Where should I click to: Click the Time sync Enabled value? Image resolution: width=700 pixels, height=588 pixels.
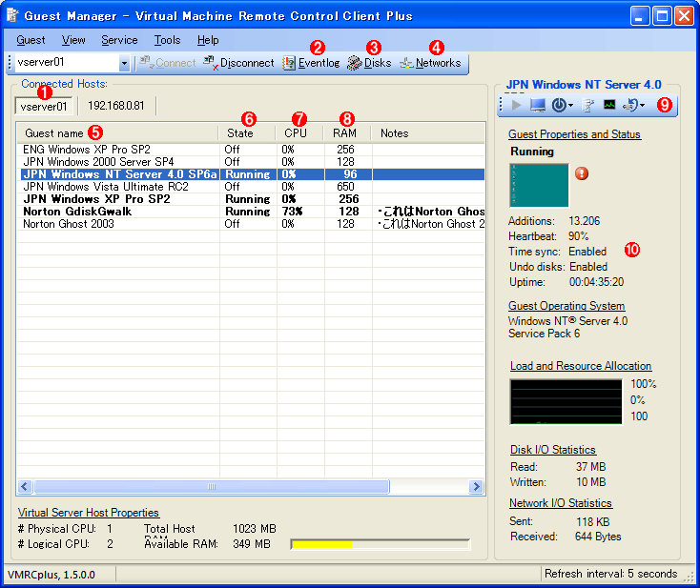coord(587,252)
